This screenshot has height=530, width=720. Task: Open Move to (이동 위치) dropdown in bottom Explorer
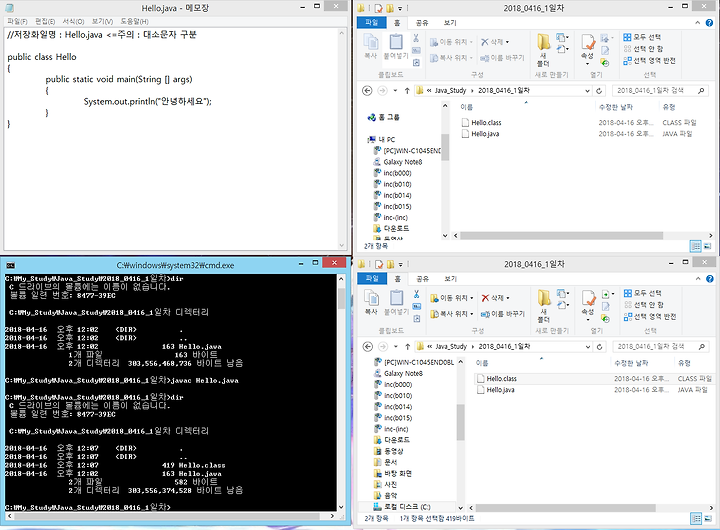point(451,298)
